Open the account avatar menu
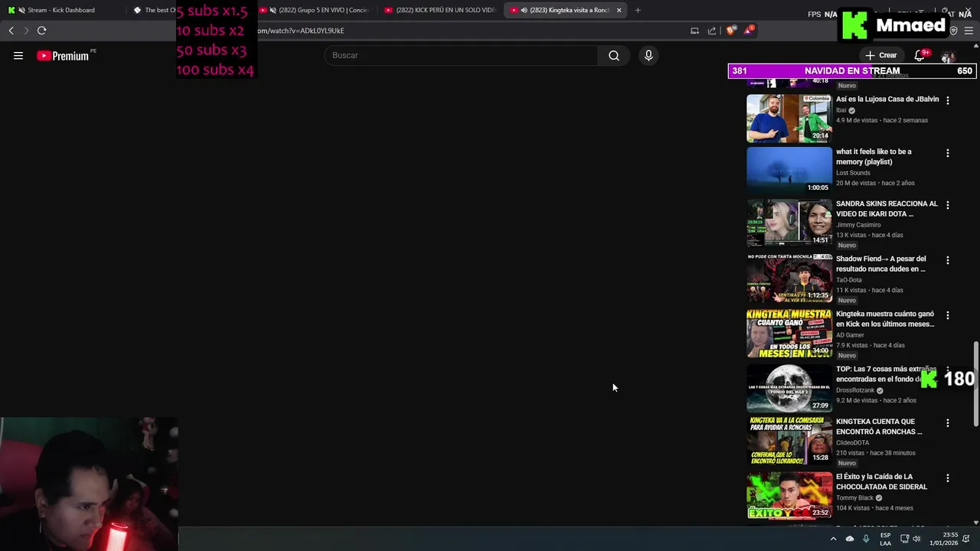This screenshot has width=980, height=551. click(x=948, y=57)
